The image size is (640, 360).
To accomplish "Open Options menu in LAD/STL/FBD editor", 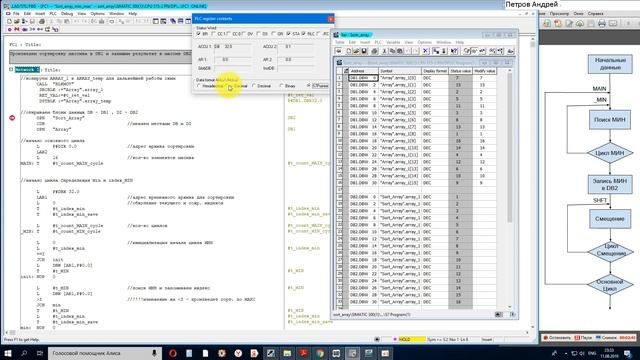I will pos(98,13).
